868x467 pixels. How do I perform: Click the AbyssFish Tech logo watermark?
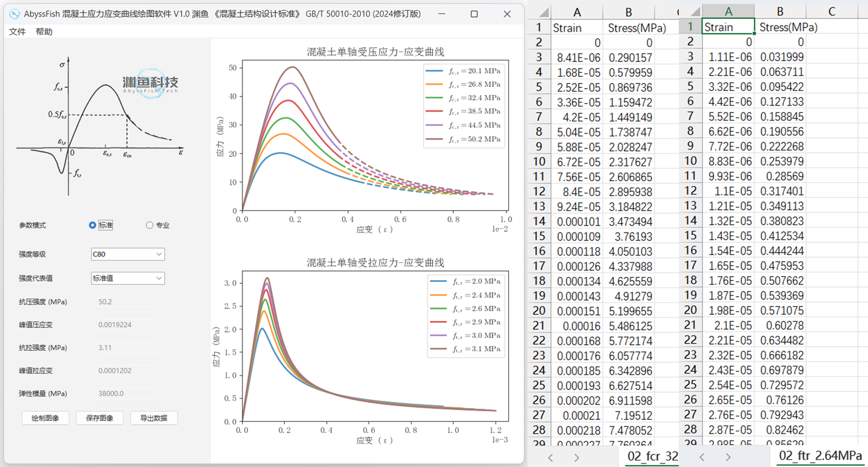(150, 83)
